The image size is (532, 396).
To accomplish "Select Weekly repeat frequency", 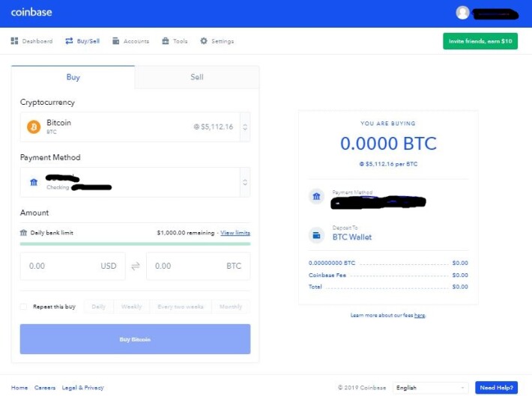I will click(132, 306).
